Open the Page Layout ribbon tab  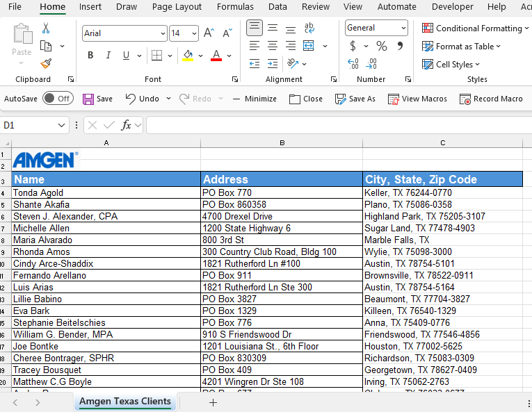tap(177, 7)
